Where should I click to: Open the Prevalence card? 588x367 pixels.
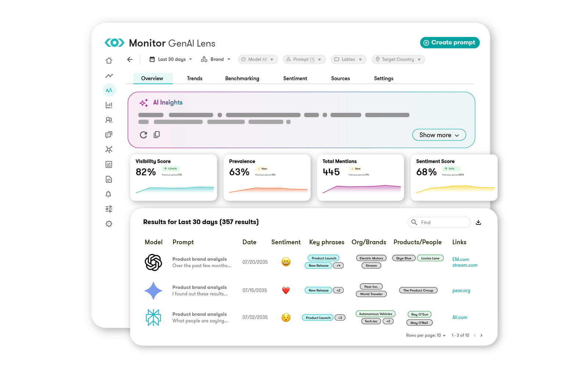pyautogui.click(x=267, y=177)
